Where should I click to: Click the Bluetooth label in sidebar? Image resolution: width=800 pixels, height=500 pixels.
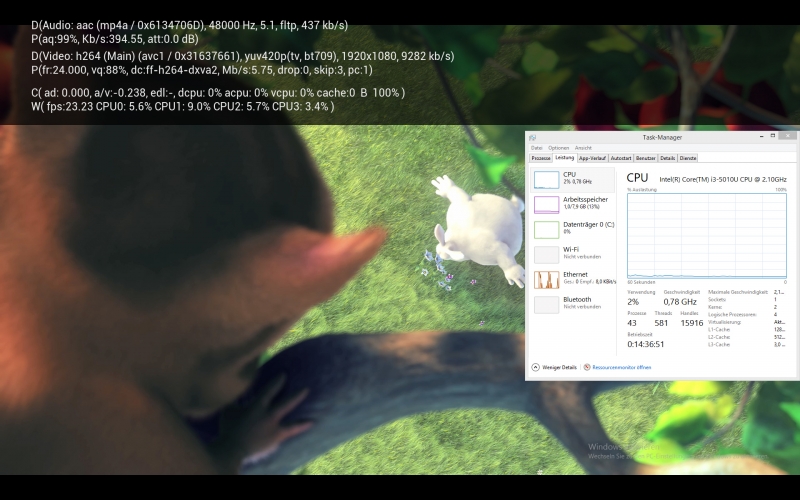click(x=577, y=299)
